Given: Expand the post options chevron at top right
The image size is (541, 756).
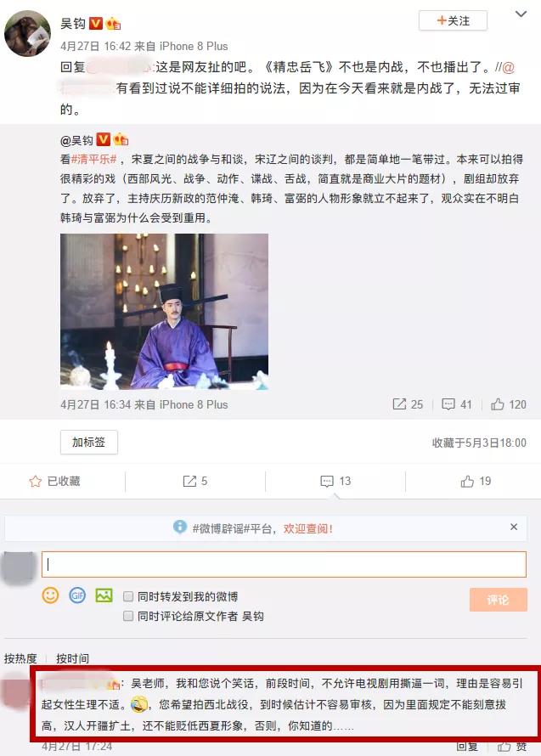Looking at the screenshot, I should 521,14.
